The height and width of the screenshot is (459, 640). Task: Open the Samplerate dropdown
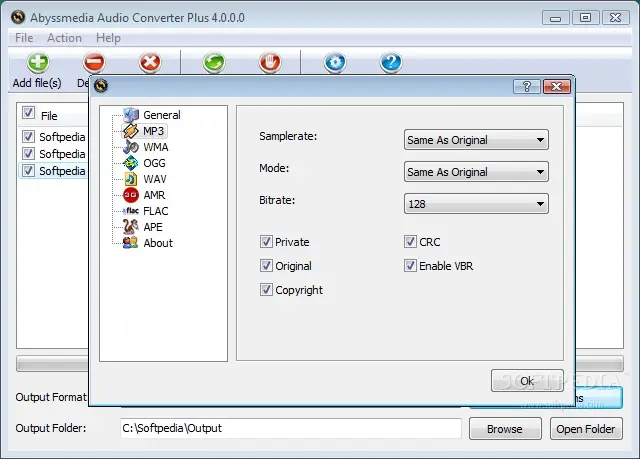[x=476, y=140]
